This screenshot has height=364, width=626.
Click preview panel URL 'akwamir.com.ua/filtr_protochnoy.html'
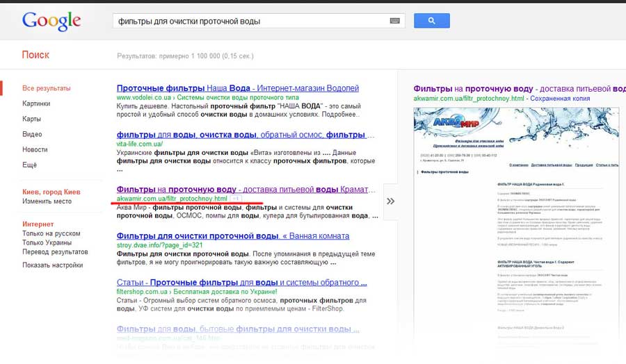pyautogui.click(x=469, y=99)
